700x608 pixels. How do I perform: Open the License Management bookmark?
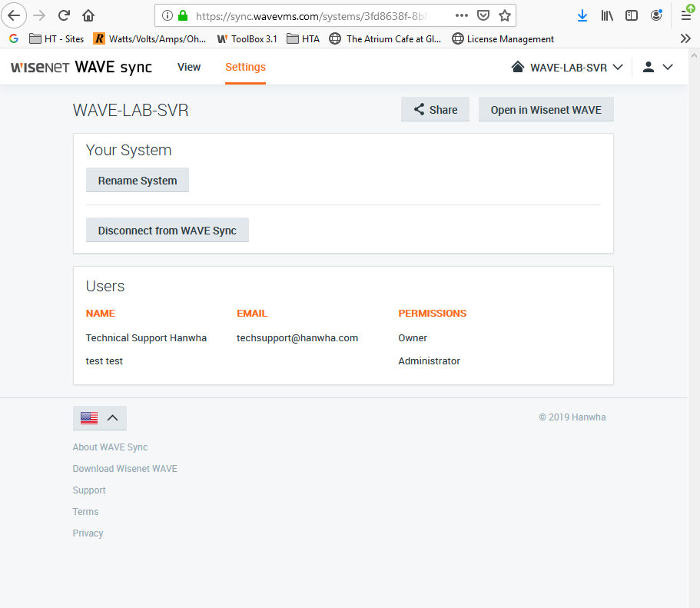click(x=503, y=39)
